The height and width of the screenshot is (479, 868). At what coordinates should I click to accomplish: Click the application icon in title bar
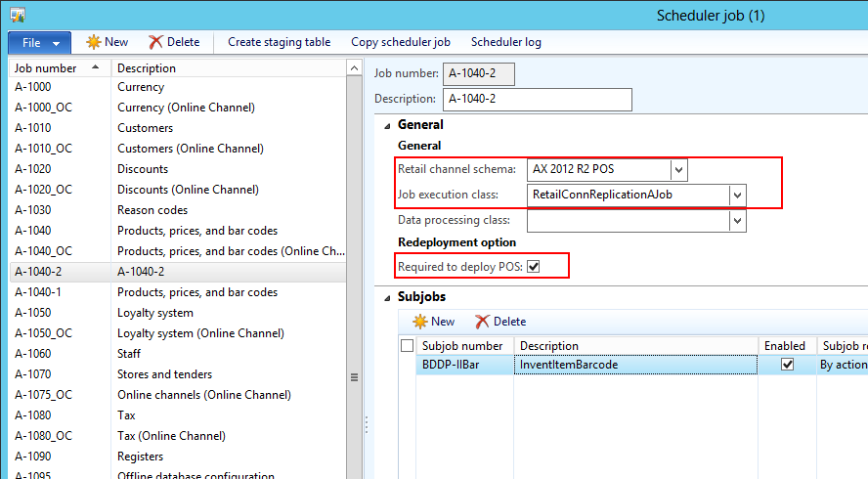tap(17, 15)
